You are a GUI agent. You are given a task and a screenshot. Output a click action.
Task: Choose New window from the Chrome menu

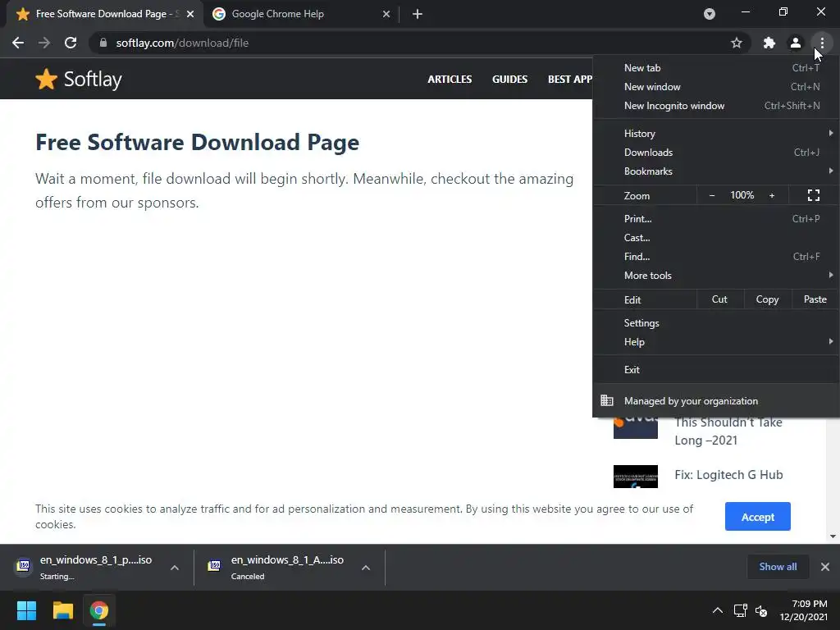(x=715, y=87)
